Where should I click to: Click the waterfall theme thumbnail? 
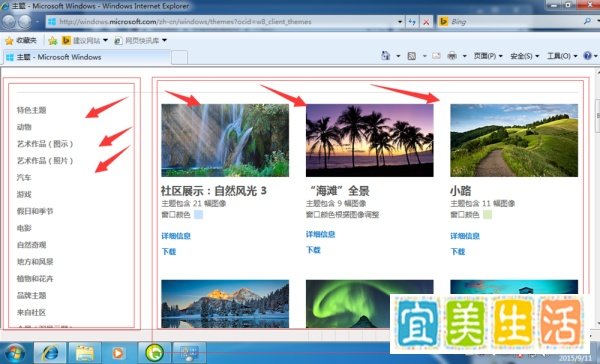[x=225, y=140]
